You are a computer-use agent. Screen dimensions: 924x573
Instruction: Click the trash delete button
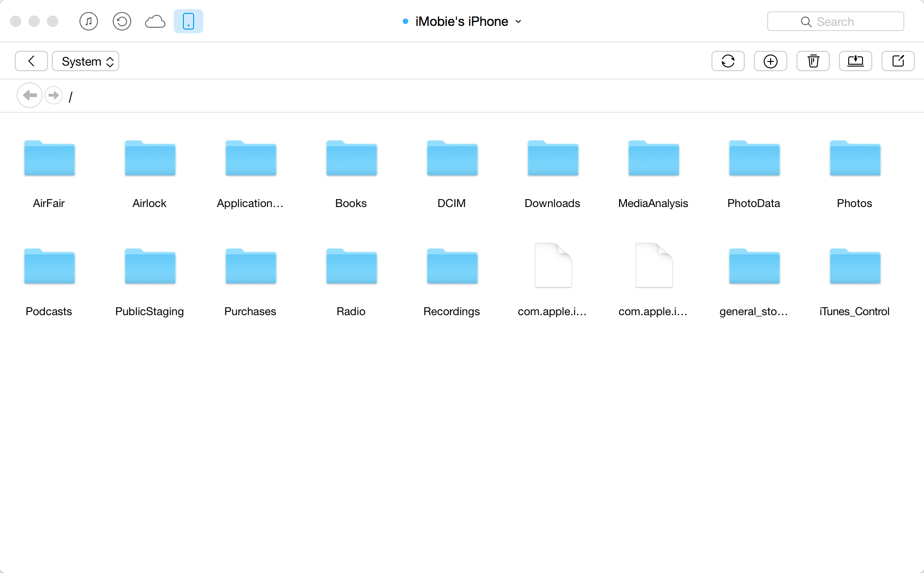click(x=813, y=61)
